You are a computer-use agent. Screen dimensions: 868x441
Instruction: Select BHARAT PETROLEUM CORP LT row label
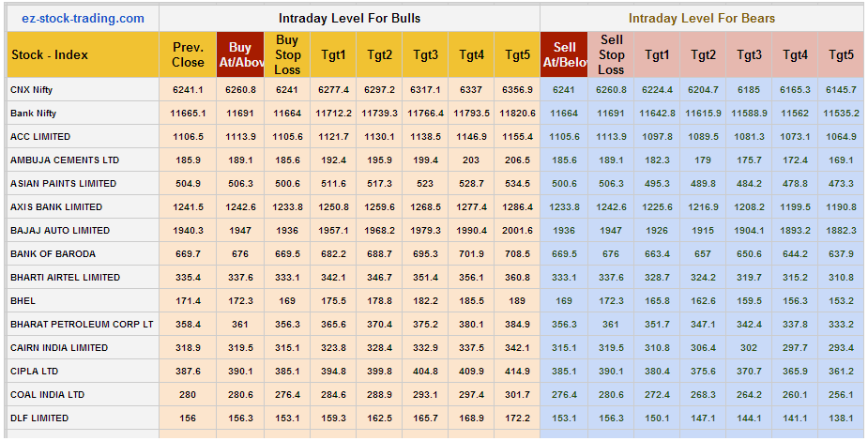[82, 325]
